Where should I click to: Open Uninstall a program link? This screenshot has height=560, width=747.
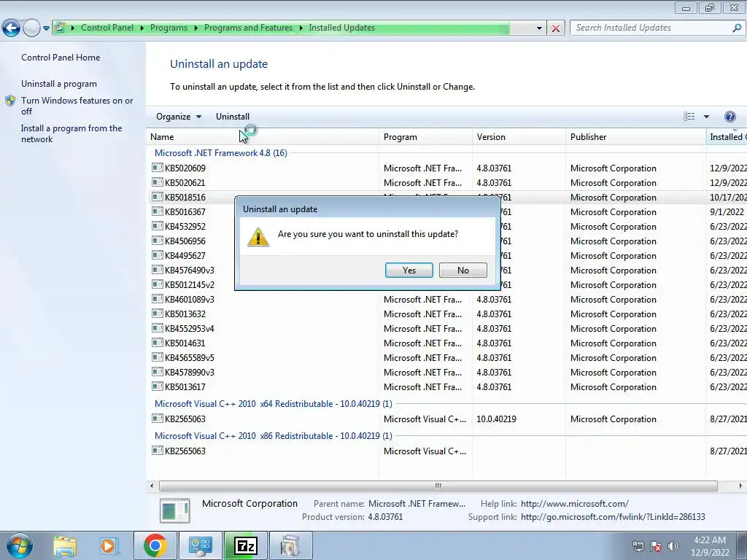[59, 84]
